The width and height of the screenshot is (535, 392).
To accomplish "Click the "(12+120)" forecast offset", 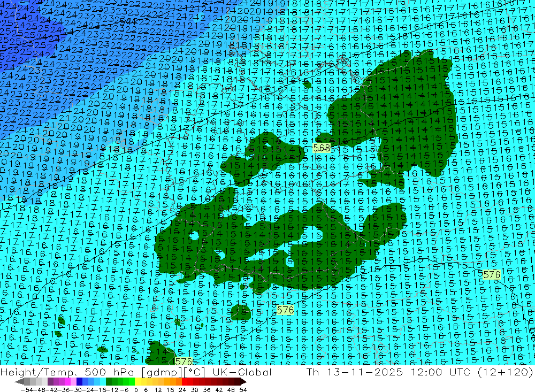I will 506,372.
